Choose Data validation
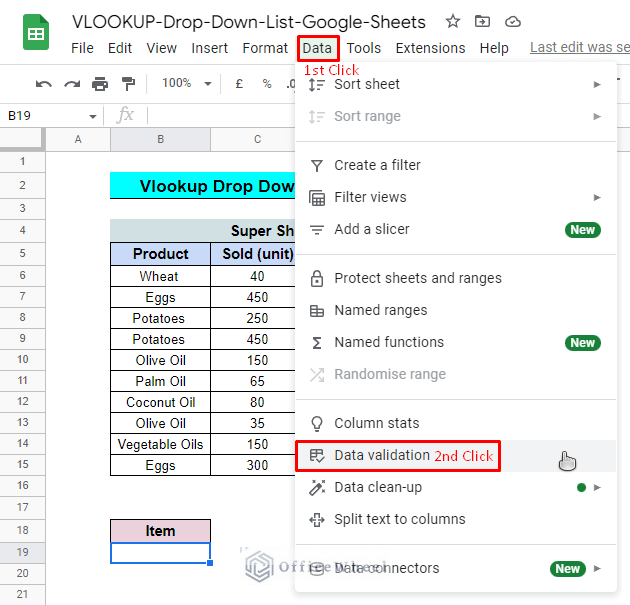This screenshot has height=605, width=630. (456, 456)
